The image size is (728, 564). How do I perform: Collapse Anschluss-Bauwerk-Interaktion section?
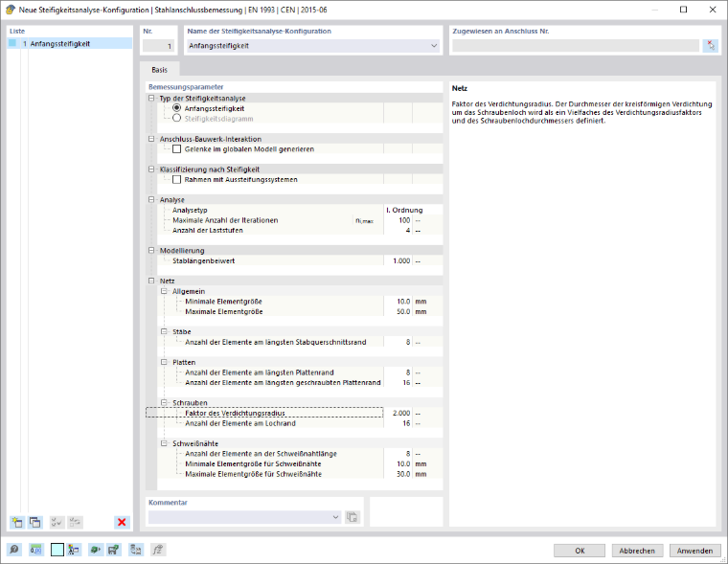click(x=151, y=138)
